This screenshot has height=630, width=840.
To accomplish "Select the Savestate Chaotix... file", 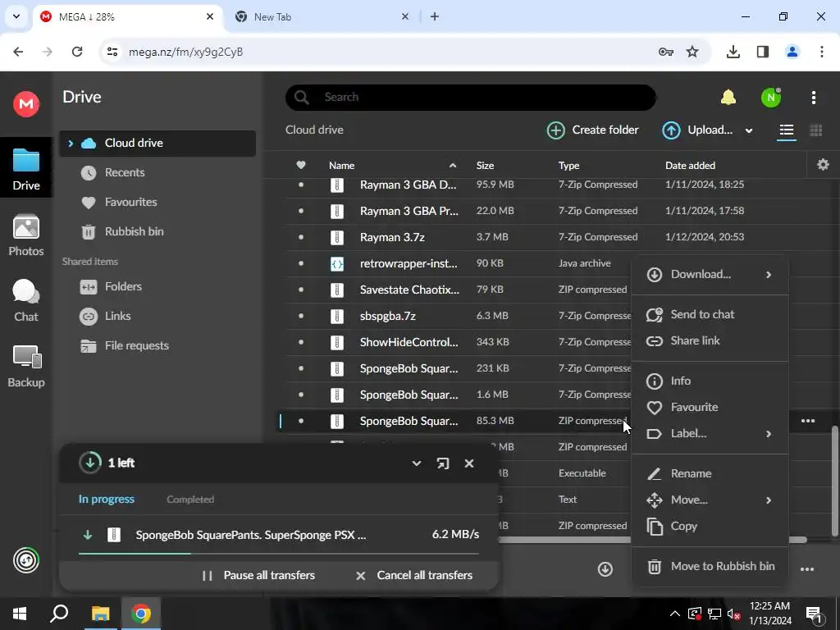I will click(x=409, y=290).
